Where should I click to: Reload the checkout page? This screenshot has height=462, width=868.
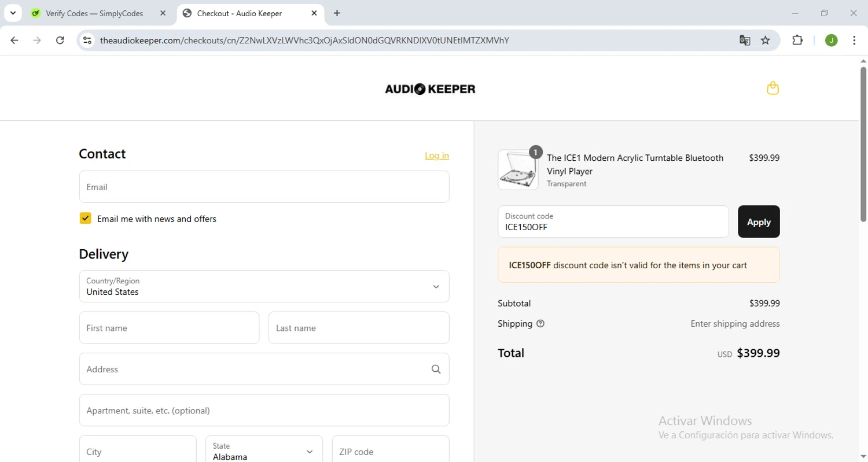60,40
